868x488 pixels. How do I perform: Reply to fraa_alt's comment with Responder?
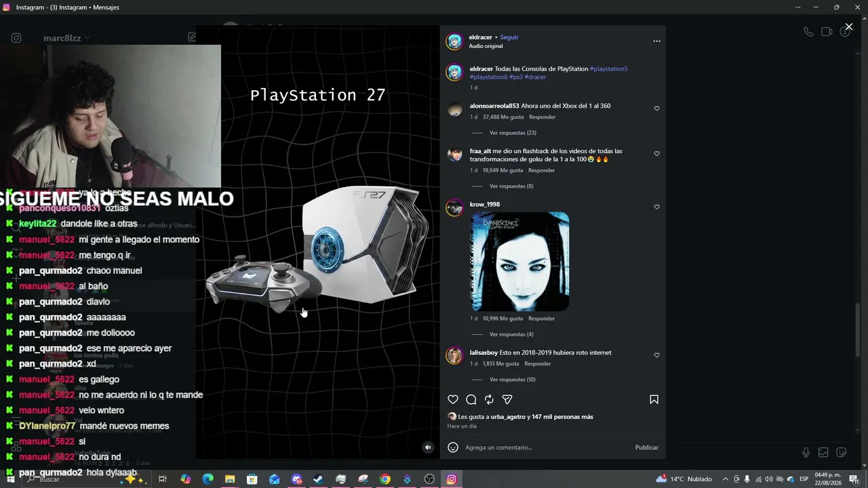click(542, 170)
